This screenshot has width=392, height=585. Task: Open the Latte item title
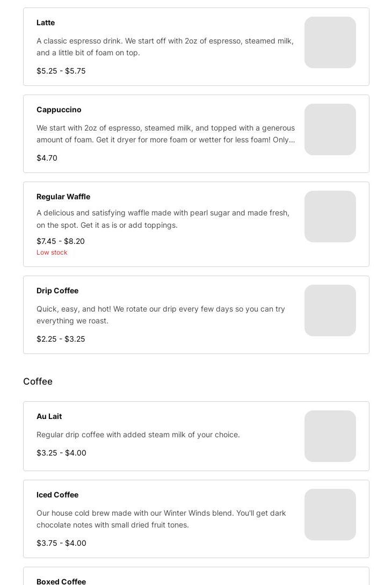pos(46,23)
